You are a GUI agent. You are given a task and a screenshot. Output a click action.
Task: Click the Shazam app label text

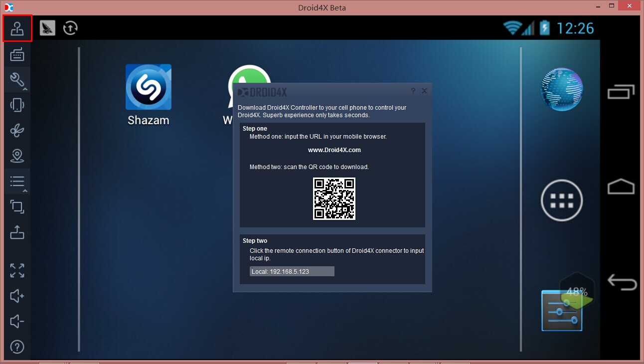pyautogui.click(x=149, y=120)
